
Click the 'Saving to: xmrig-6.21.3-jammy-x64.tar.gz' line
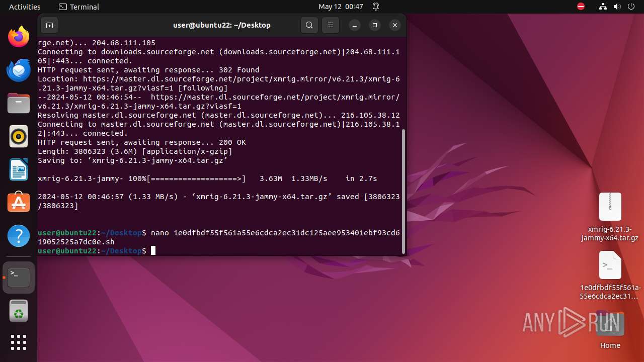133,160
